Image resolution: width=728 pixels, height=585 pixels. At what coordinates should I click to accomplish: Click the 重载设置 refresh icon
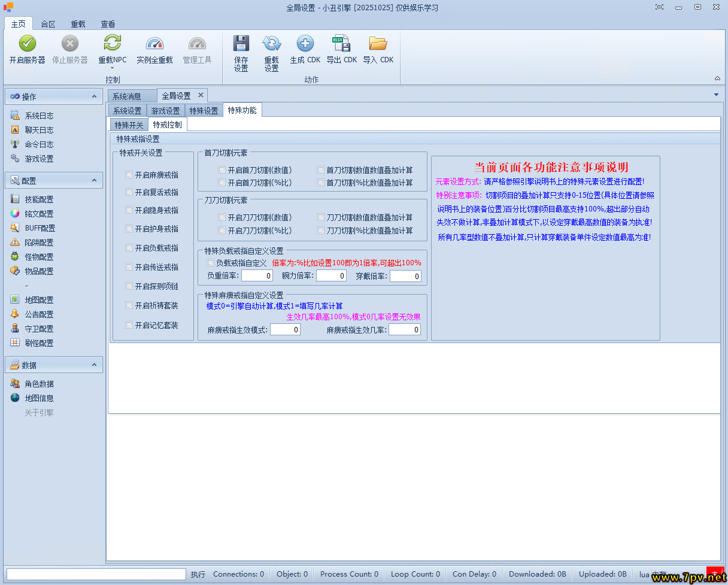coord(271,44)
